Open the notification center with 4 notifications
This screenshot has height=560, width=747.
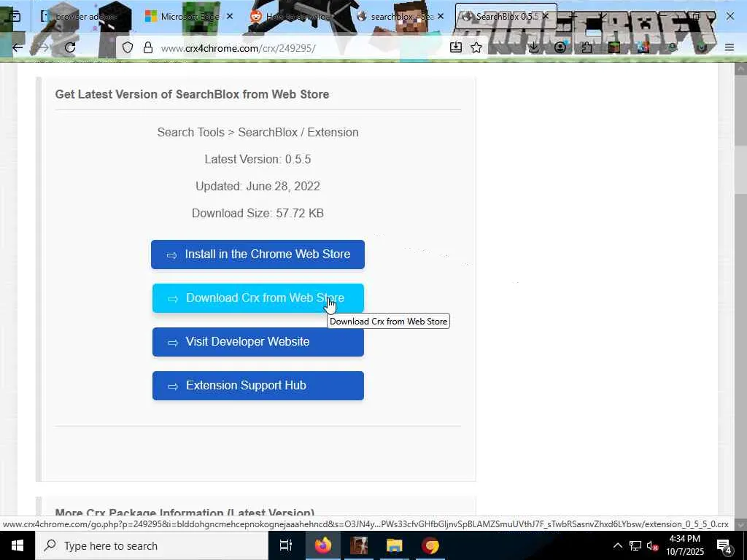click(x=724, y=546)
